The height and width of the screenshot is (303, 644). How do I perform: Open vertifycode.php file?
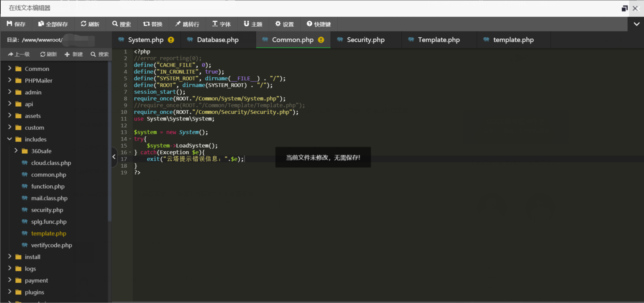tap(52, 245)
